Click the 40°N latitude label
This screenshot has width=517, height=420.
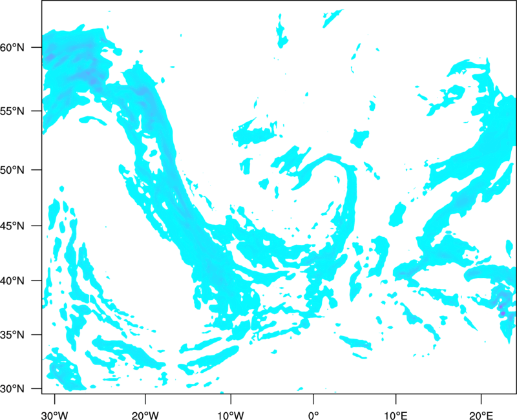pyautogui.click(x=12, y=281)
